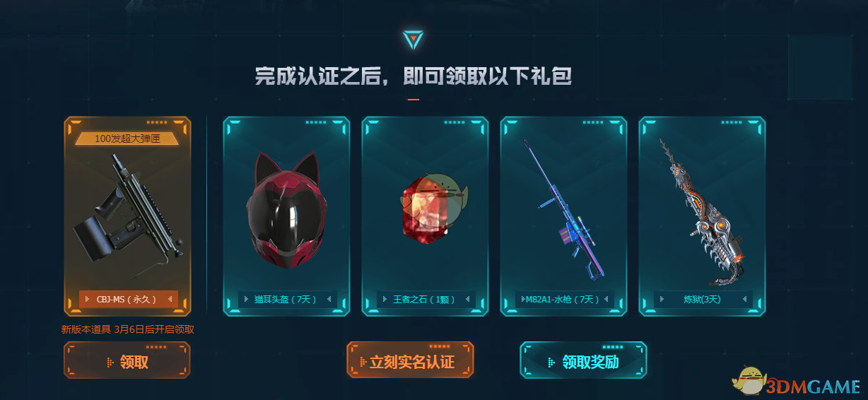Click the CBJ-MS（永久）label
Screen dimensions: 868x400
coord(128,299)
